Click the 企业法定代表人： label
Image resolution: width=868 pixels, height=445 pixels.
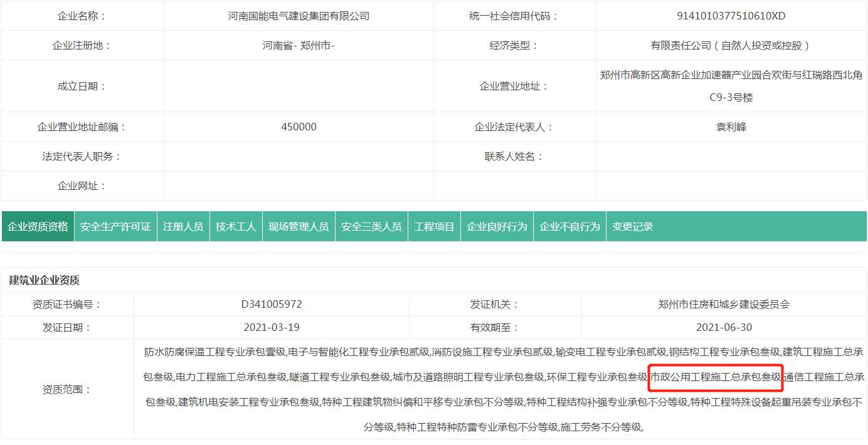click(x=514, y=127)
